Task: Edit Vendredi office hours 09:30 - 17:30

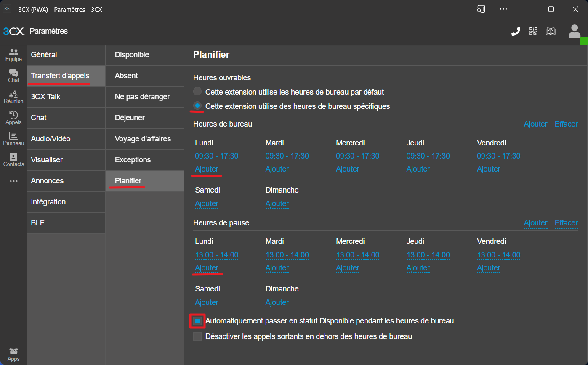Action: 499,156
